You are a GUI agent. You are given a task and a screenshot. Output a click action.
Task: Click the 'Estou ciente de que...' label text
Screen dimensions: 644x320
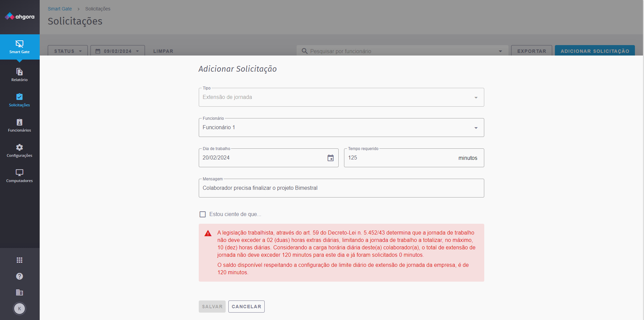point(235,214)
